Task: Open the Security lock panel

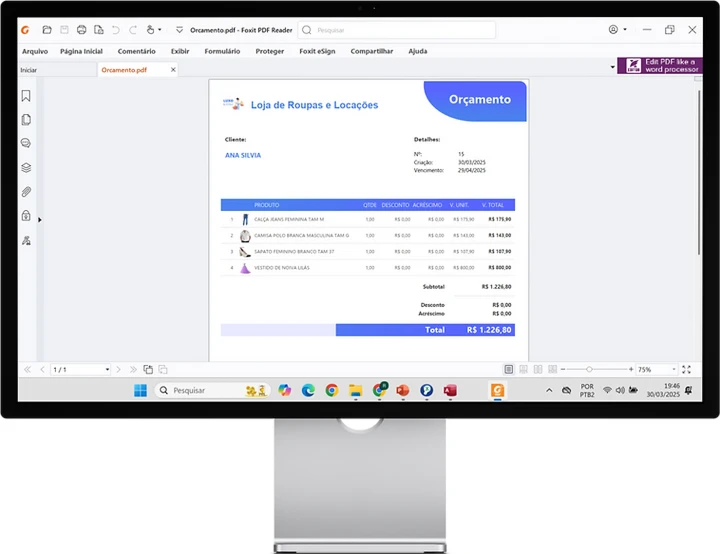Action: tap(26, 216)
